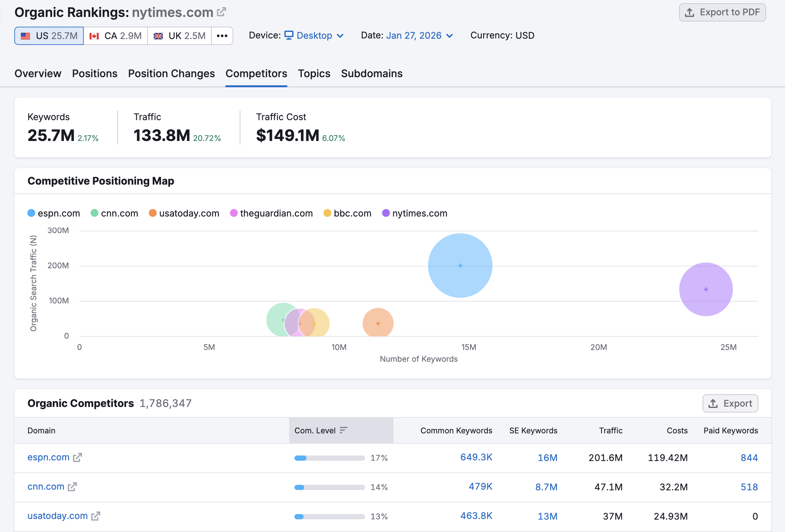
Task: Open nytimes.com in a new tab via external link icon
Action: (x=221, y=11)
